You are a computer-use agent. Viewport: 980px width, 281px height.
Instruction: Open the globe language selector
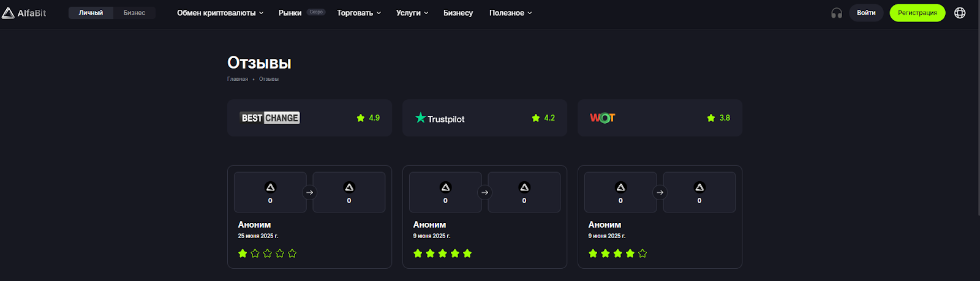(x=960, y=13)
